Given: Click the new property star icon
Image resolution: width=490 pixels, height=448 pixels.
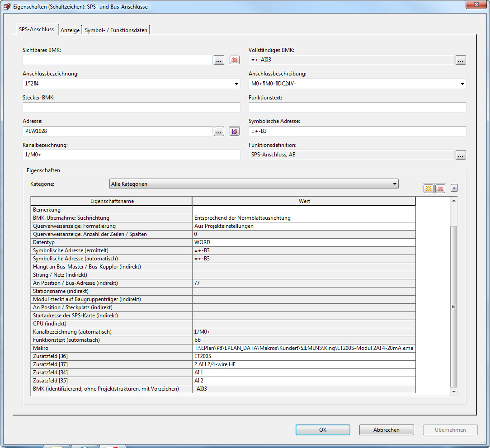Looking at the screenshot, I should (428, 189).
